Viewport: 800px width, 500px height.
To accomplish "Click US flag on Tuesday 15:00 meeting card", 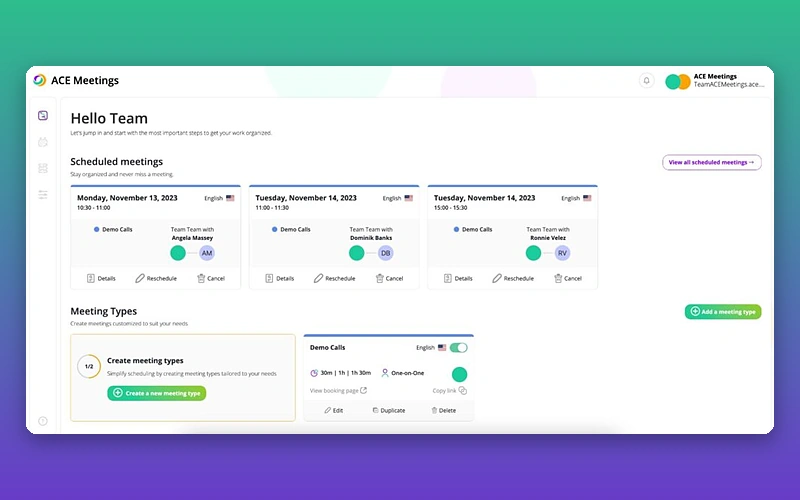I will tap(587, 198).
